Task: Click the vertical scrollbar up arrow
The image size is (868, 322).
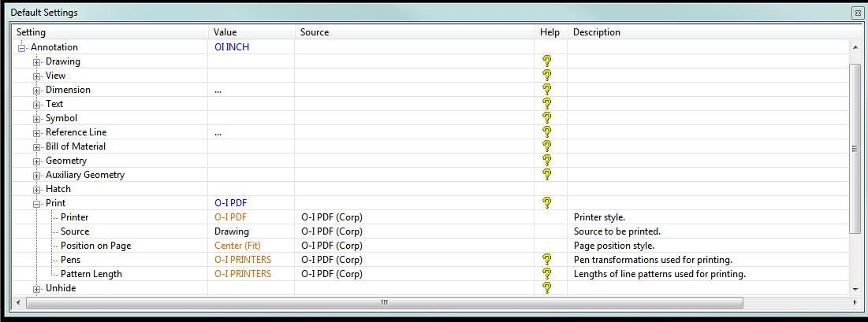Action: 856,47
